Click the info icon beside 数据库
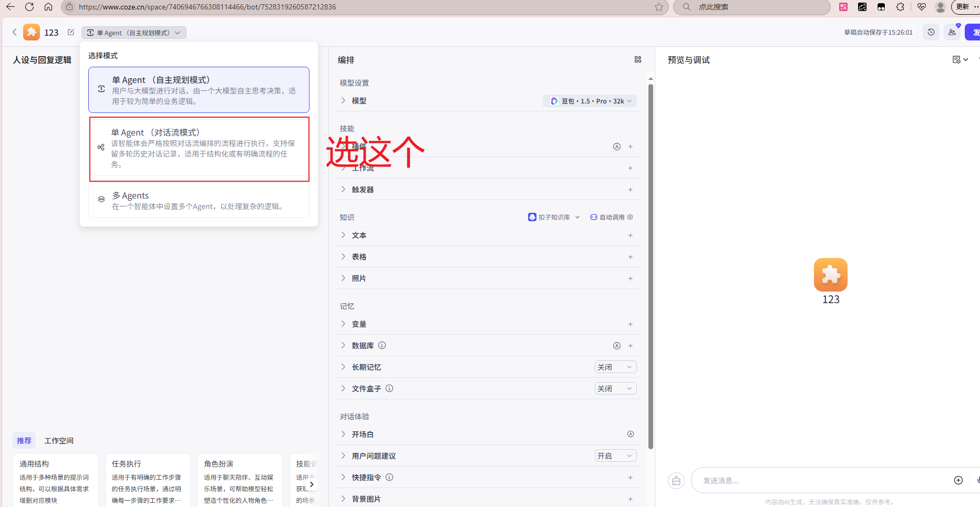The image size is (980, 507). point(382,346)
